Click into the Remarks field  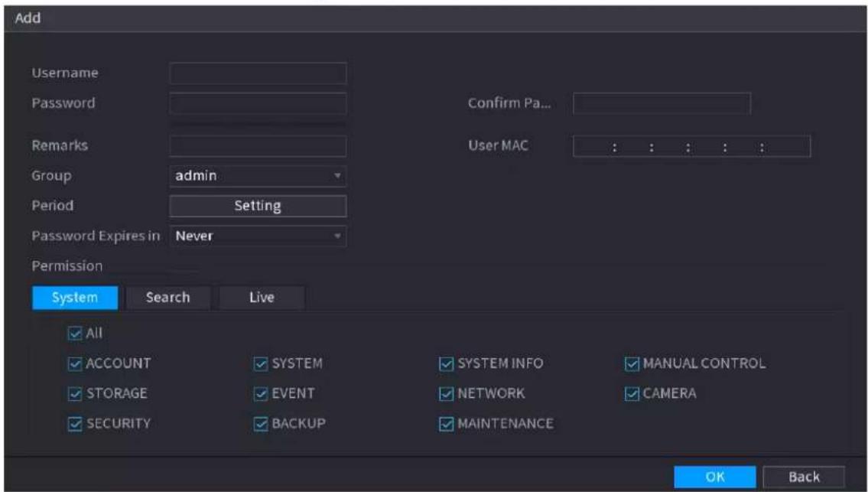(258, 146)
